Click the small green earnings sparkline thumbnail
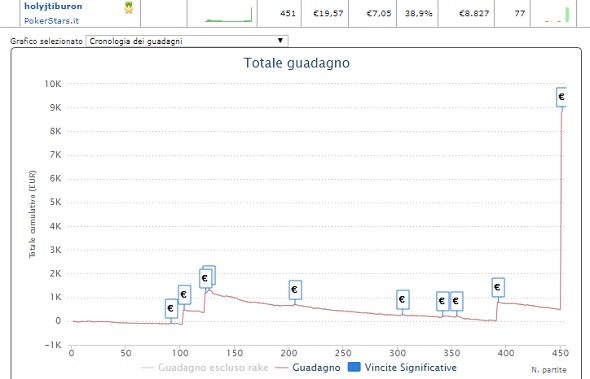 228,15
